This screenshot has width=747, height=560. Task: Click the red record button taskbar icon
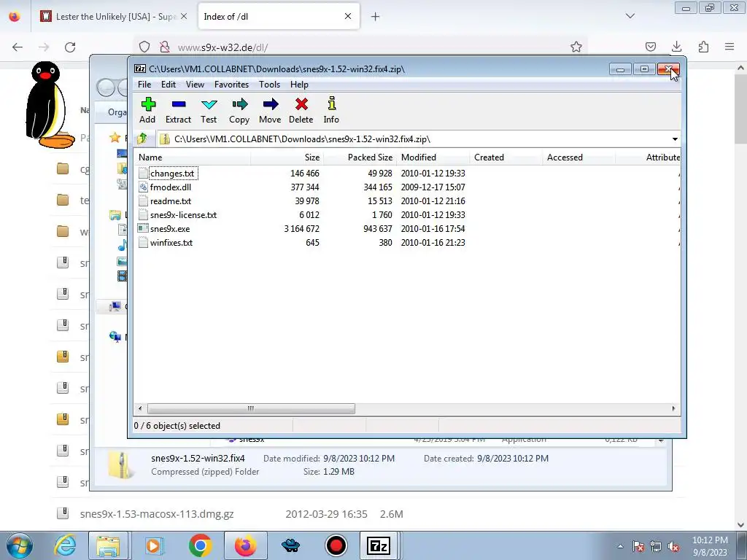(336, 545)
